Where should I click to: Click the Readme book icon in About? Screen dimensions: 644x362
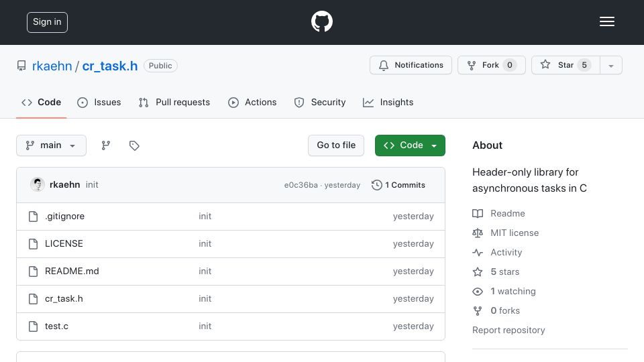click(x=478, y=213)
